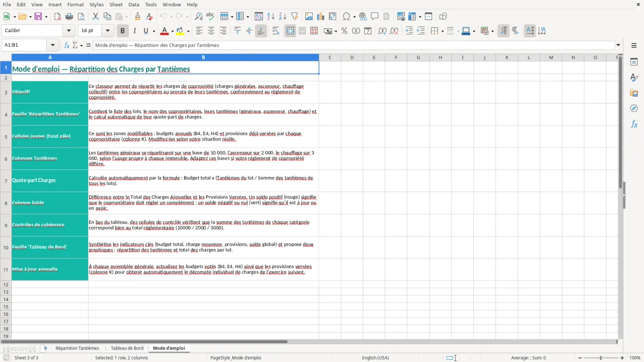Toggle left-to-right text direction

(x=503, y=31)
